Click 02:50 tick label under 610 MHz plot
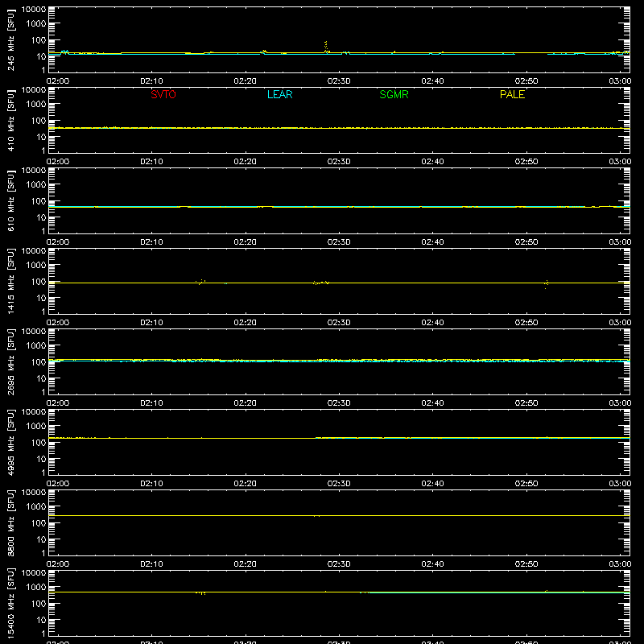The width and height of the screenshot is (644, 644). click(526, 242)
